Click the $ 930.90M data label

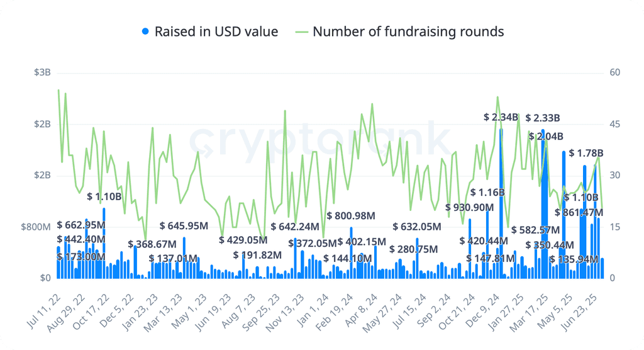point(469,207)
